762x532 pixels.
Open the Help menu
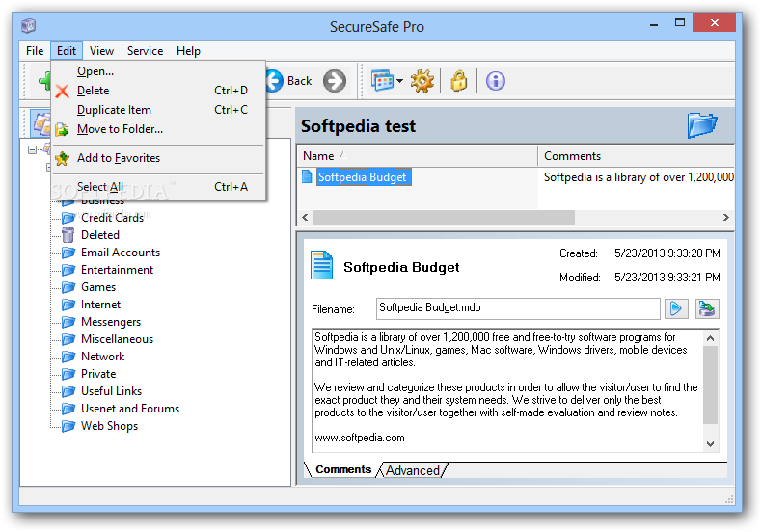point(188,51)
